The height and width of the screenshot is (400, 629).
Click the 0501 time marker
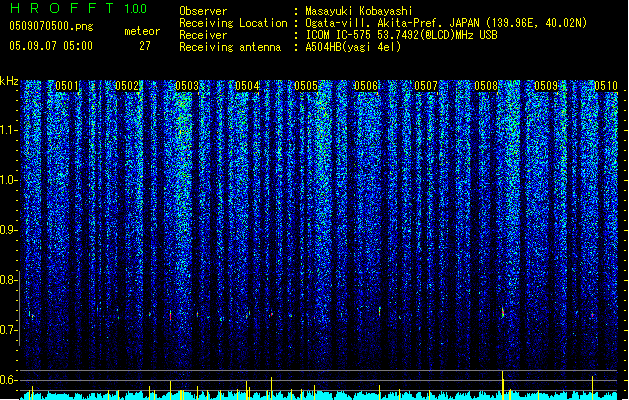point(67,86)
